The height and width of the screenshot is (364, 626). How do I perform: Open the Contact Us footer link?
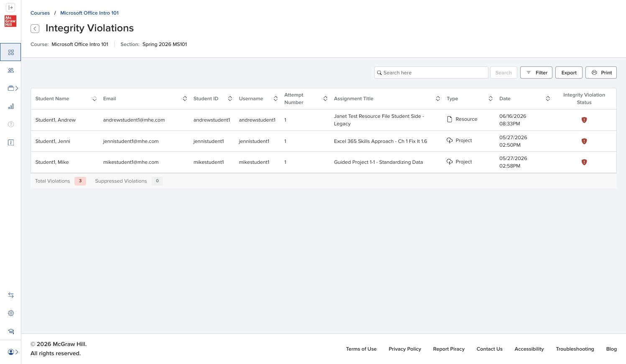point(490,349)
